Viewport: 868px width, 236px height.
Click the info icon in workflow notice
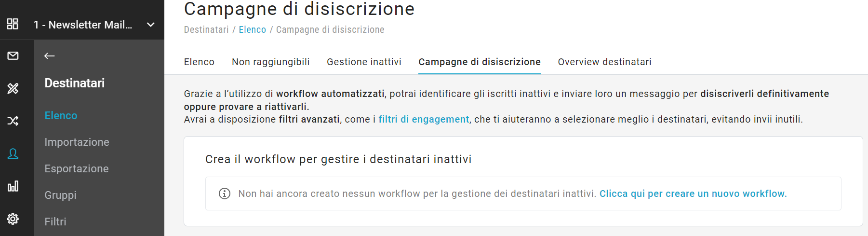pyautogui.click(x=225, y=194)
